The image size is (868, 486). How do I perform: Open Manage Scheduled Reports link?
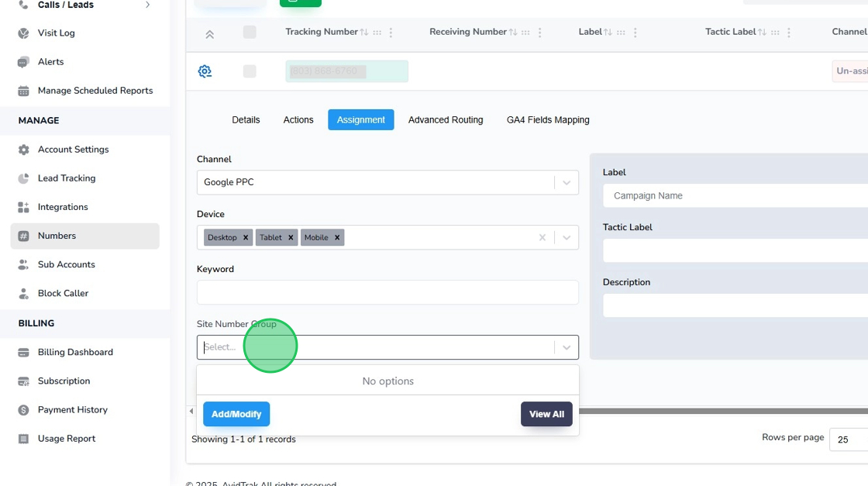point(95,91)
